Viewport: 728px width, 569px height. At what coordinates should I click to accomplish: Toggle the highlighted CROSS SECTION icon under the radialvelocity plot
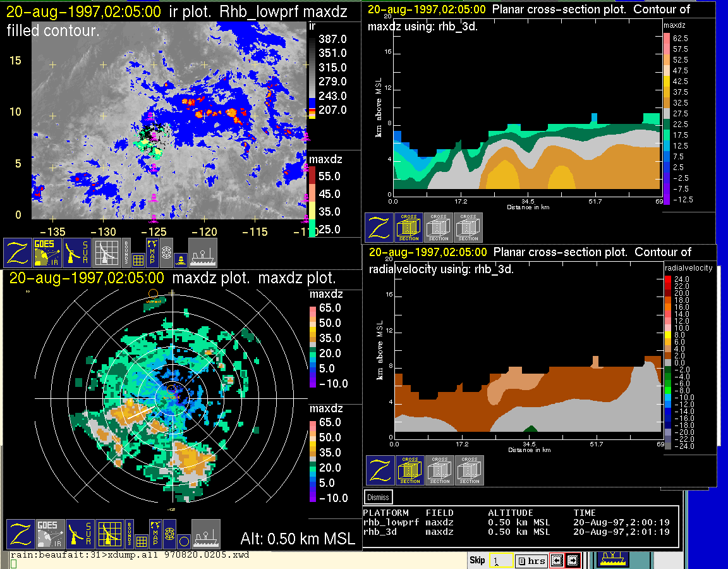410,470
